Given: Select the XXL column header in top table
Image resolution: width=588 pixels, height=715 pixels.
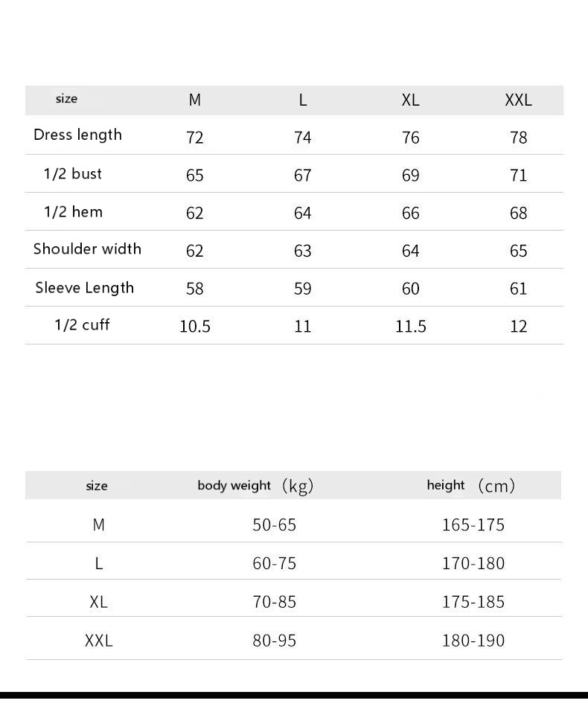Looking at the screenshot, I should 518,100.
